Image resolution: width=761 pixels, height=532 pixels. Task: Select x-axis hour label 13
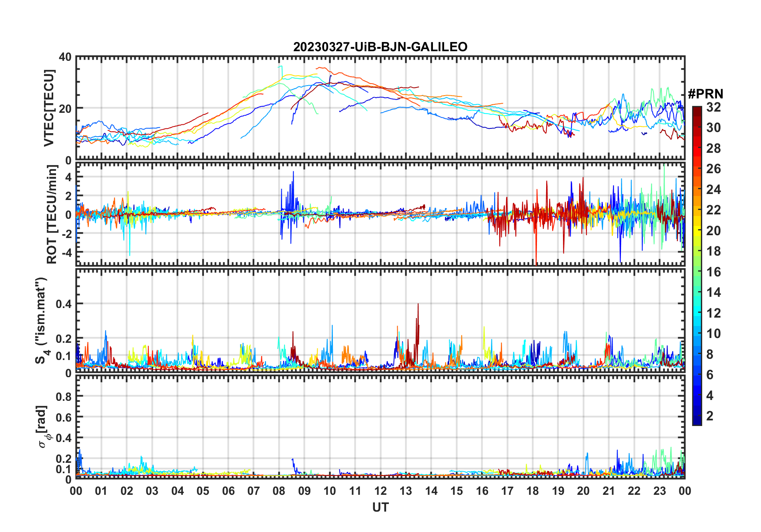[x=406, y=491]
